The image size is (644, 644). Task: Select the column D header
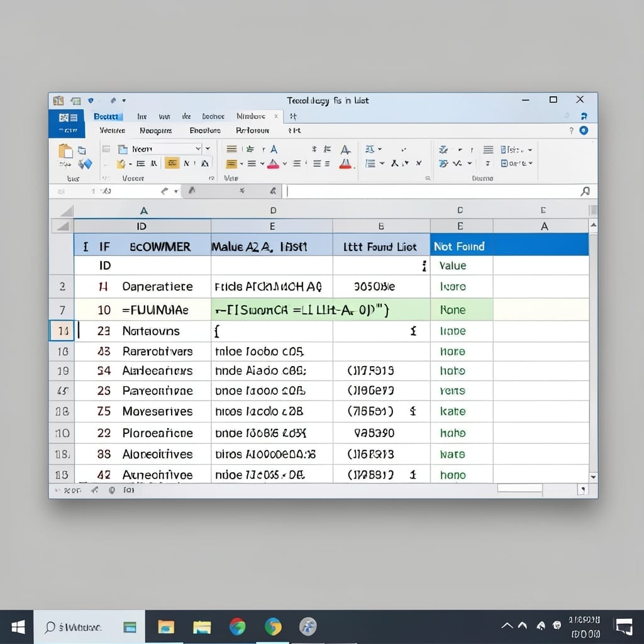pyautogui.click(x=273, y=211)
